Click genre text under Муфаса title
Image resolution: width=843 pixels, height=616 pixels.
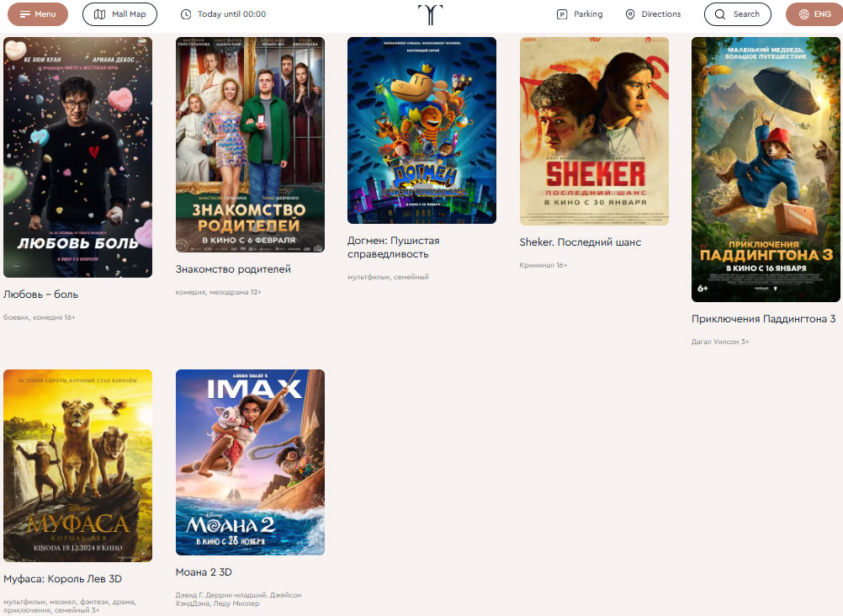click(70, 606)
